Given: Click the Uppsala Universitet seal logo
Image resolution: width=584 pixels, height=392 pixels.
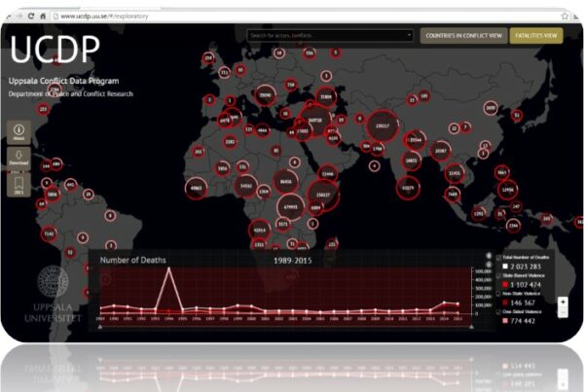Looking at the screenshot, I should tap(53, 281).
